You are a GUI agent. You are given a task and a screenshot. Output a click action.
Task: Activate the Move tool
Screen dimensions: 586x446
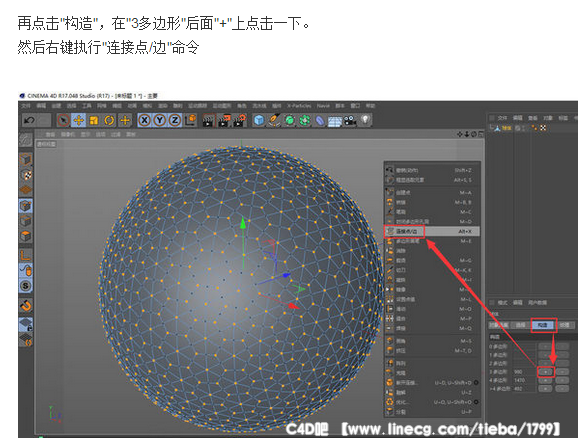point(79,120)
